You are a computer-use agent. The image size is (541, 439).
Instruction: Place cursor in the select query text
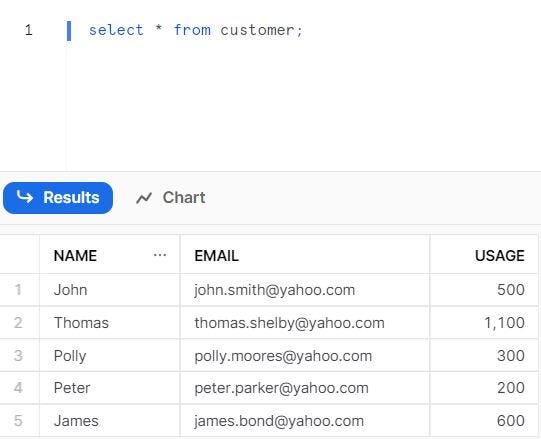tap(196, 30)
